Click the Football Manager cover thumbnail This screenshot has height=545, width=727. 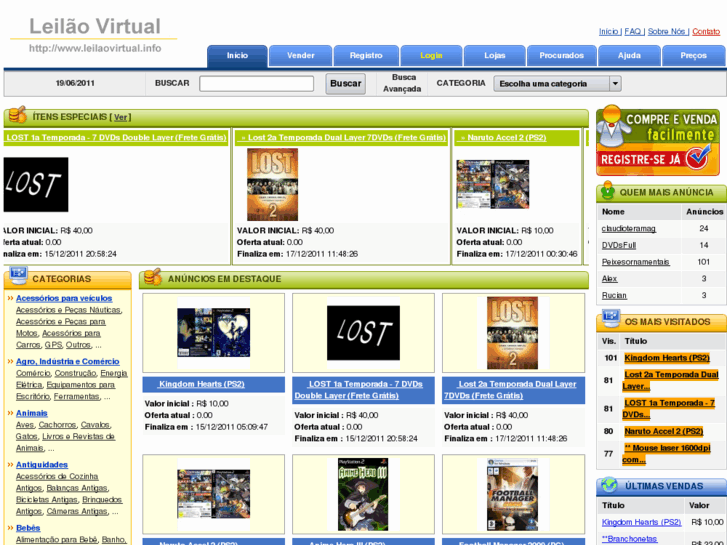(512, 494)
